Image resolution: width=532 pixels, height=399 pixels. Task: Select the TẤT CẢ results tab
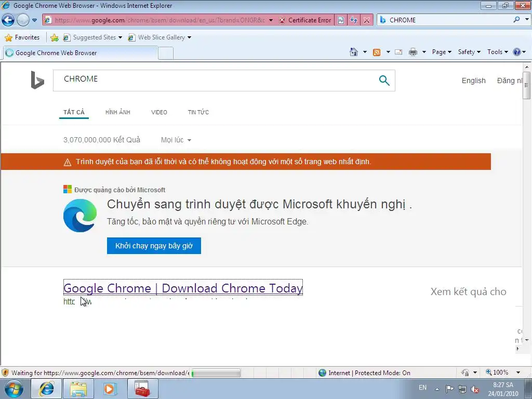(x=74, y=112)
